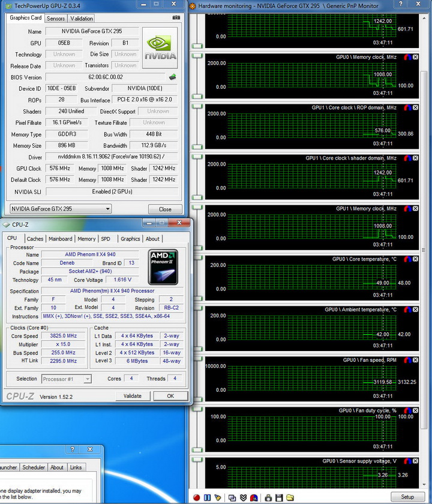
Task: Close the GPU0 Memory clock graph
Action: coord(415,57)
